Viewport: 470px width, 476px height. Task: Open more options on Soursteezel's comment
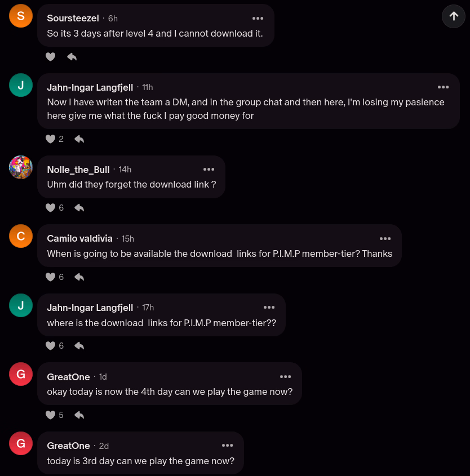point(258,18)
